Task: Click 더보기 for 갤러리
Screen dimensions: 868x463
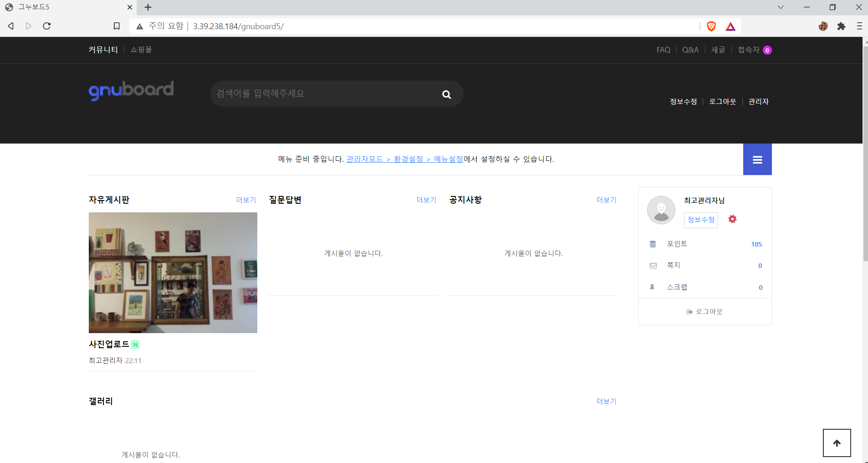Action: [x=607, y=401]
